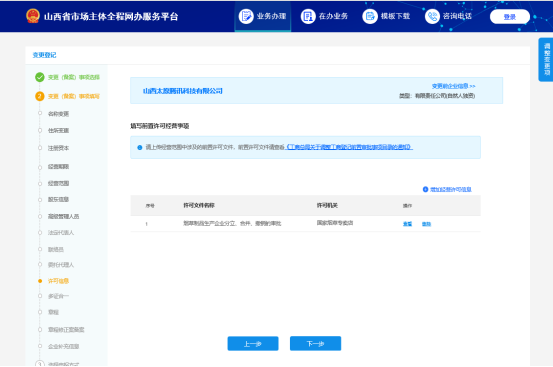Go to the 变更(备案)事项填写 step
Image resolution: width=553 pixels, height=367 pixels.
click(74, 96)
